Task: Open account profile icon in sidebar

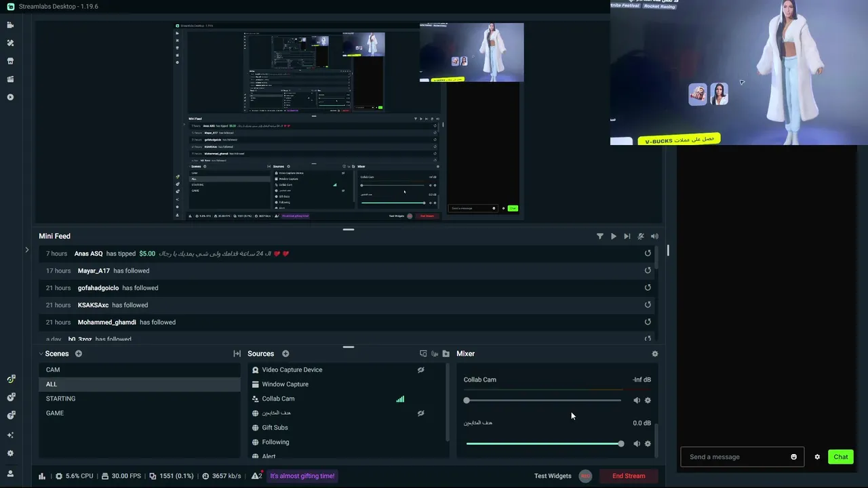Action: pos(10,474)
